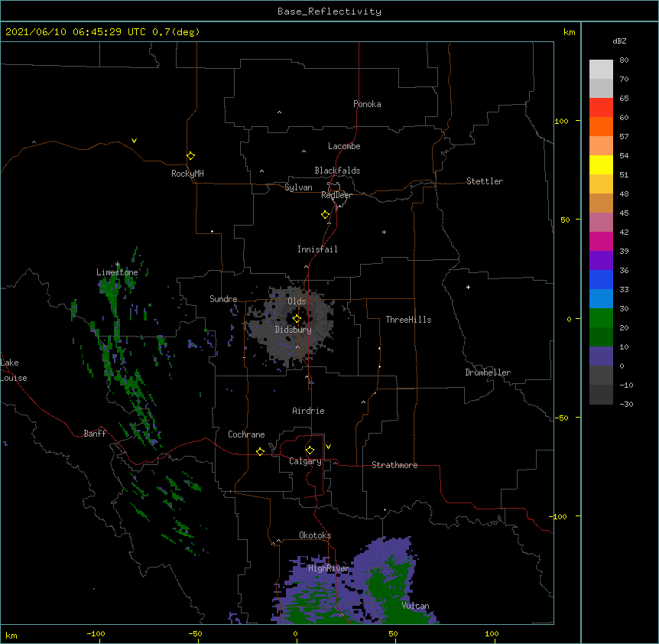Click the yellow diamond marker south of RedDeer
The width and height of the screenshot is (659, 644).
[325, 215]
